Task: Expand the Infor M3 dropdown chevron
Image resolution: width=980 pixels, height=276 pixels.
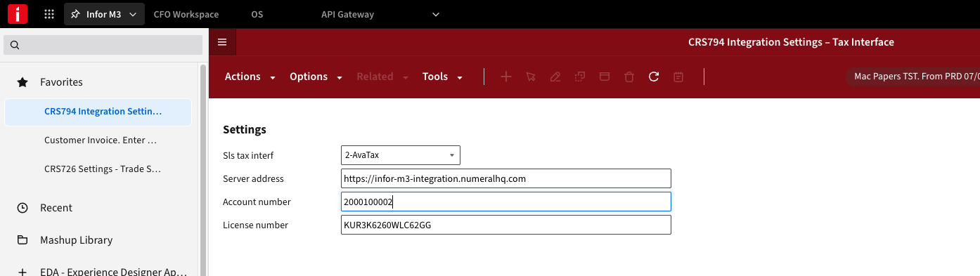Action: point(133,14)
